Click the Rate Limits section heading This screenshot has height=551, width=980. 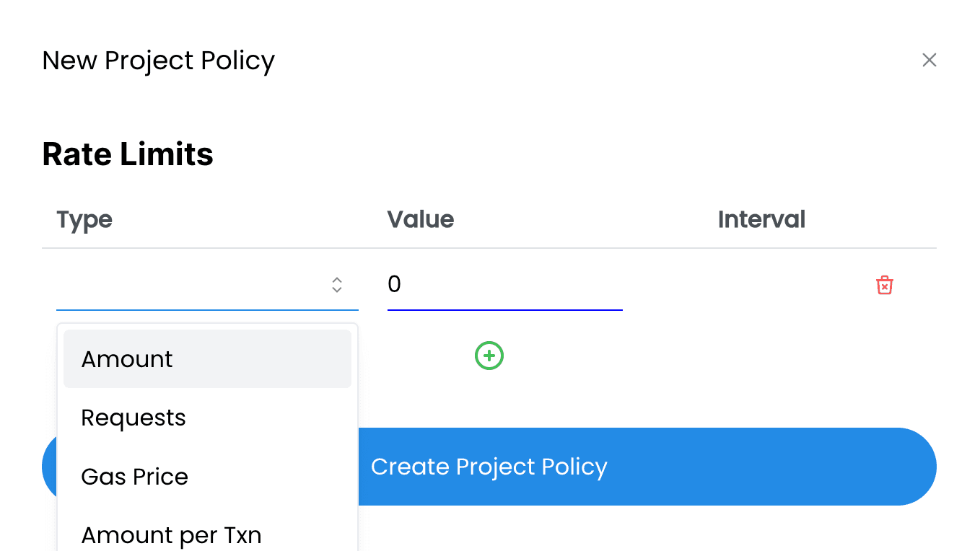point(128,154)
